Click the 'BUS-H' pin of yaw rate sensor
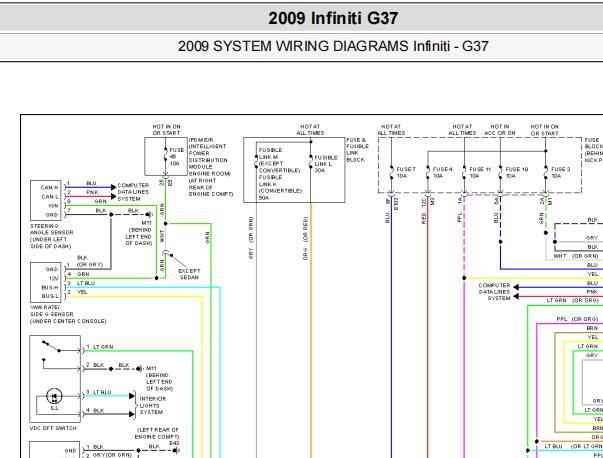Image resolution: width=603 pixels, height=458 pixels. pyautogui.click(x=50, y=287)
